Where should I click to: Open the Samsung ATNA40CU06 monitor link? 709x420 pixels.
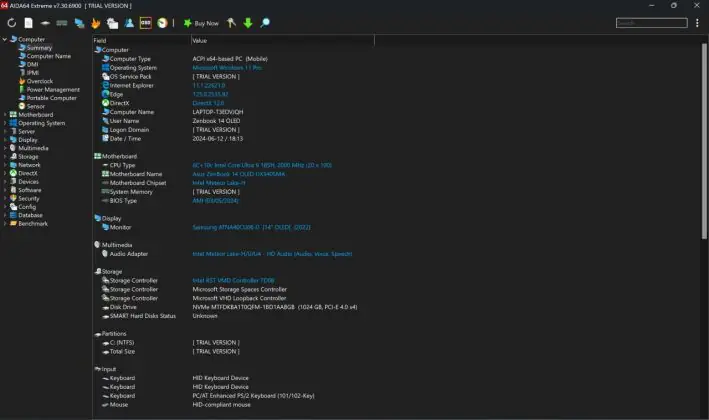251,227
